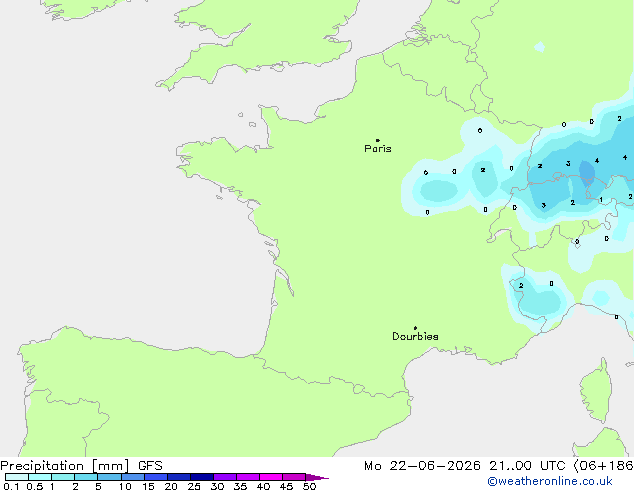This screenshot has width=634, height=490.
Task: Click the 'Mo 22-06-2026 21..00 UTC' timestamp
Action: pos(464,466)
